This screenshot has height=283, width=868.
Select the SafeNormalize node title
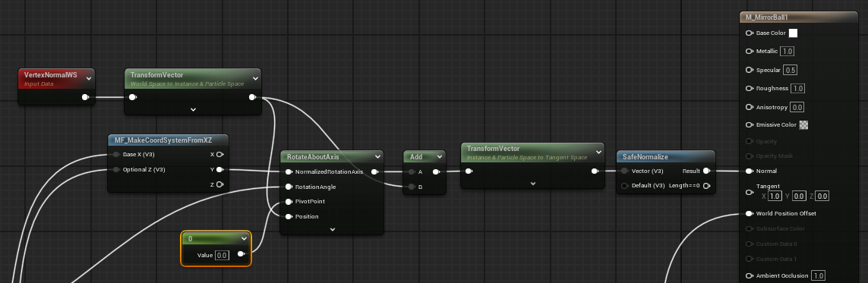tap(645, 157)
